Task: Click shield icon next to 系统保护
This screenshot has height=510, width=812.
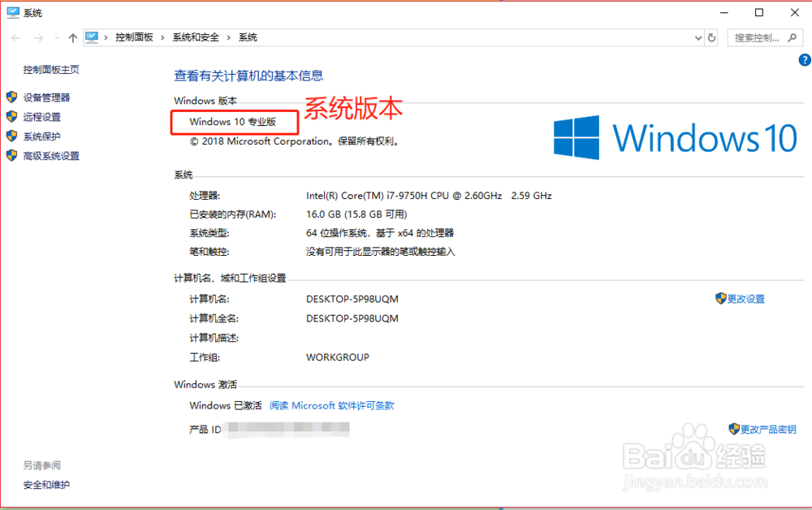Action: click(12, 136)
